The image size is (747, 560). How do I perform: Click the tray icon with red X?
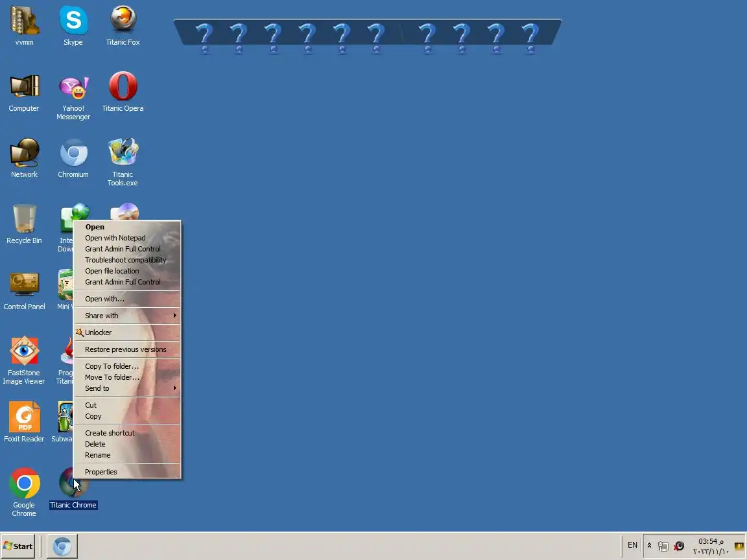pos(679,546)
